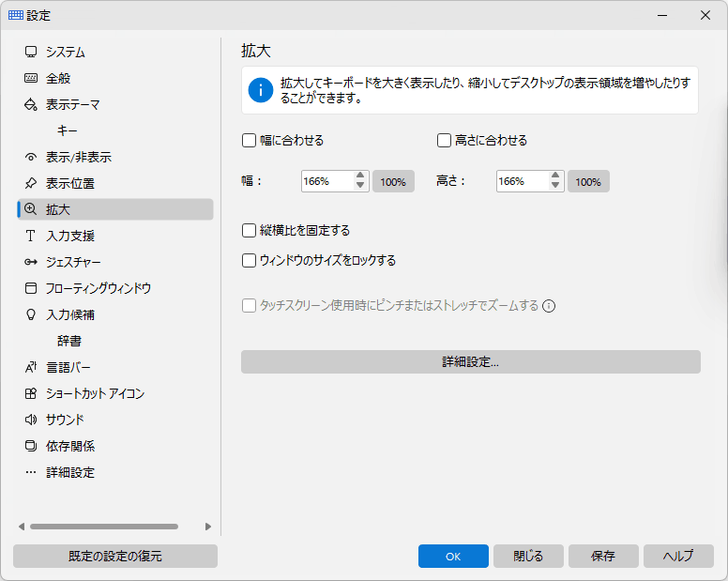The height and width of the screenshot is (581, 728).
Task: Click the 高さ percentage input field
Action: coord(523,181)
